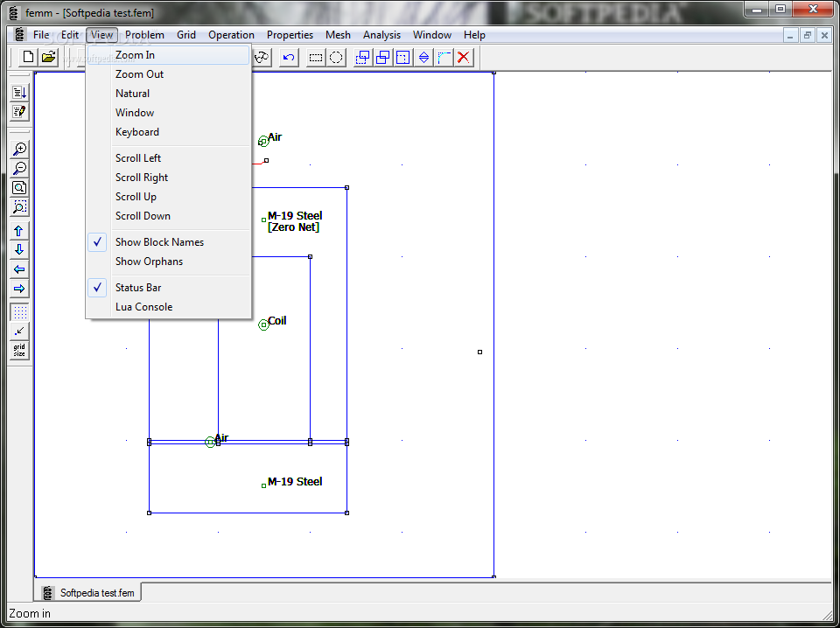Click the red X delete icon
The height and width of the screenshot is (628, 840).
[x=464, y=57]
